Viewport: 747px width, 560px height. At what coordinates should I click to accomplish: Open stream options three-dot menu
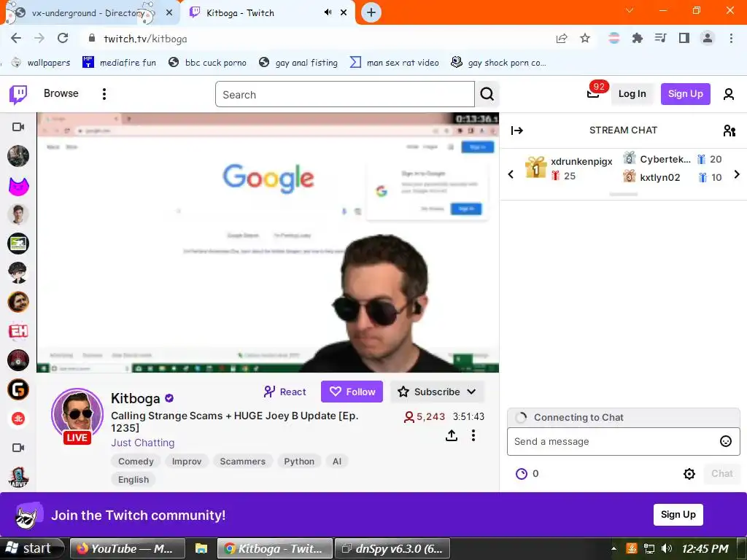[473, 435]
